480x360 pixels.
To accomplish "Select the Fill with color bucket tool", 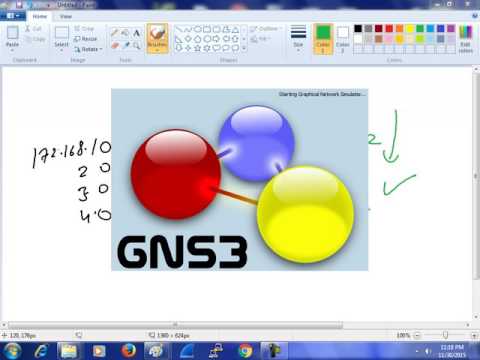I will (x=125, y=33).
